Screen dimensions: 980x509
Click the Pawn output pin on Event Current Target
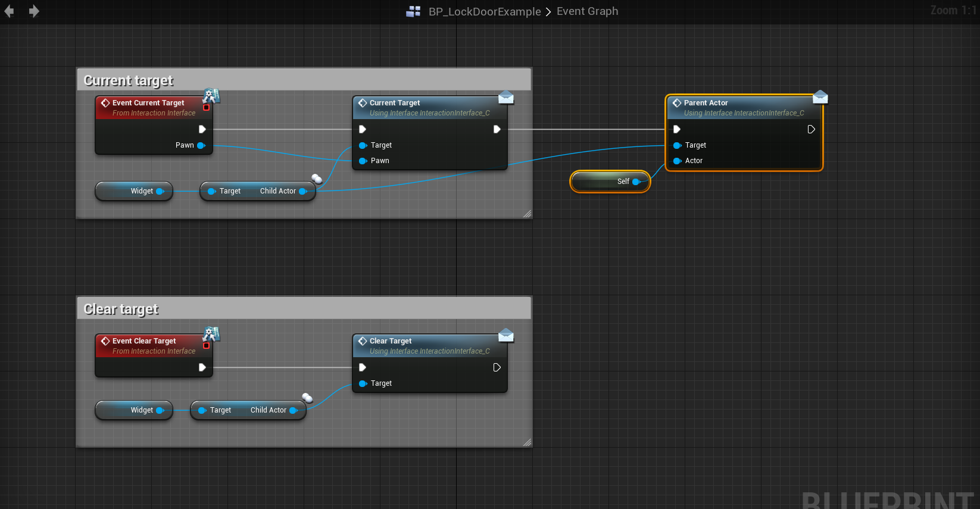point(201,145)
